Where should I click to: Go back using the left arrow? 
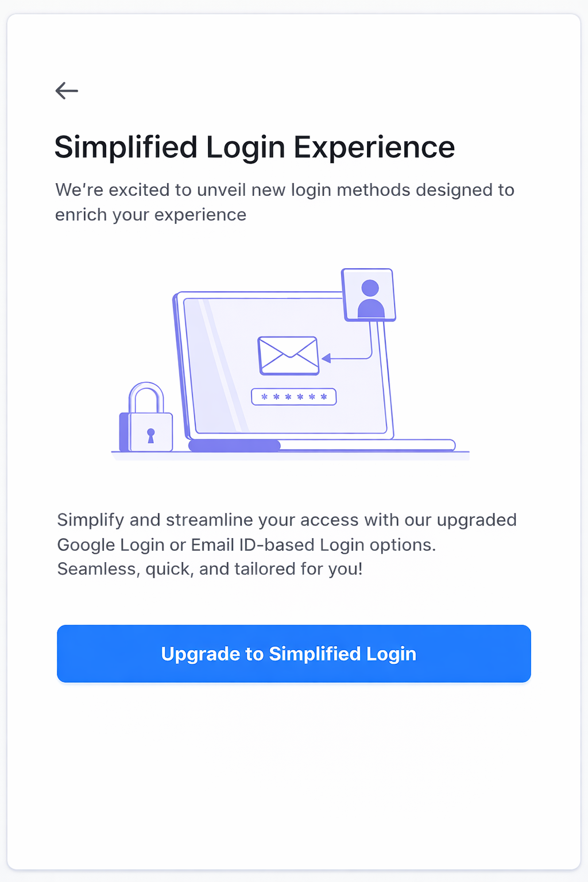click(x=67, y=91)
